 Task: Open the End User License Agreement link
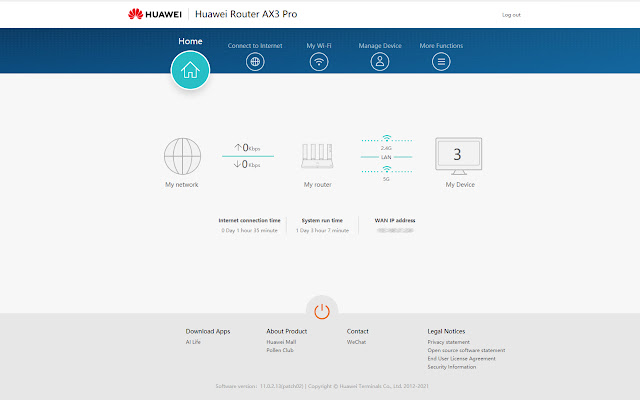[x=462, y=358]
